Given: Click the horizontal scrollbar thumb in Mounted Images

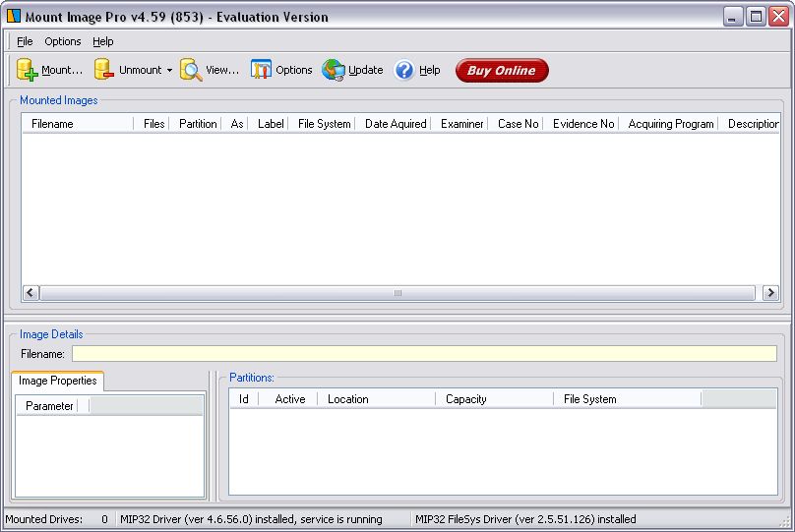Looking at the screenshot, I should click(x=397, y=293).
